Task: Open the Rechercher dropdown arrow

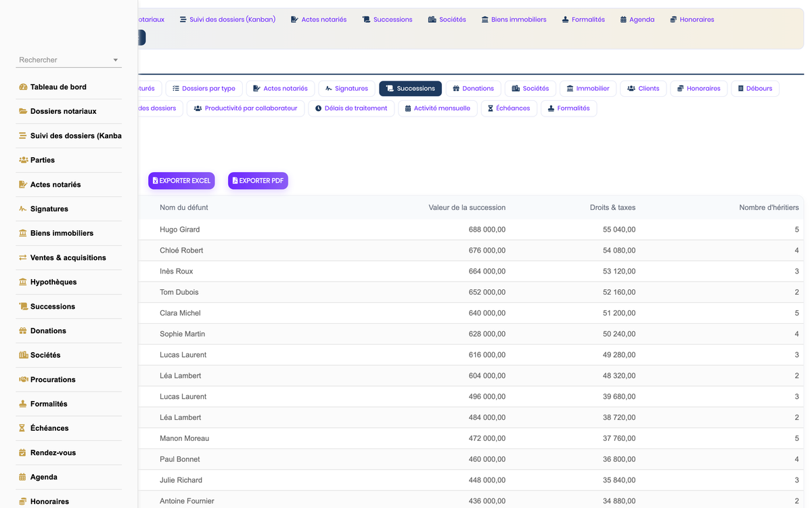Action: tap(116, 60)
